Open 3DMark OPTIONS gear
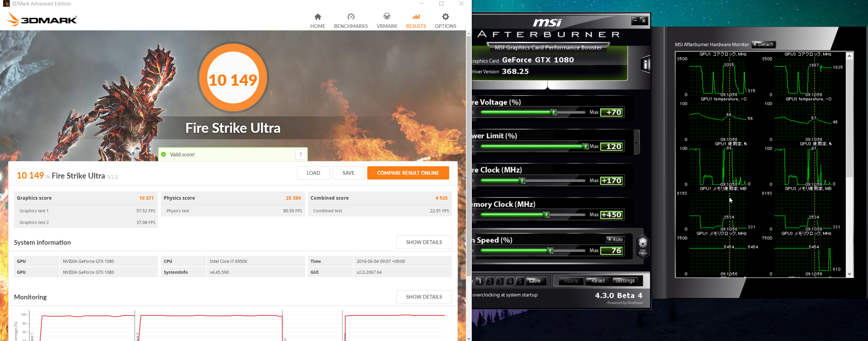Image resolution: width=868 pixels, height=341 pixels. (445, 21)
